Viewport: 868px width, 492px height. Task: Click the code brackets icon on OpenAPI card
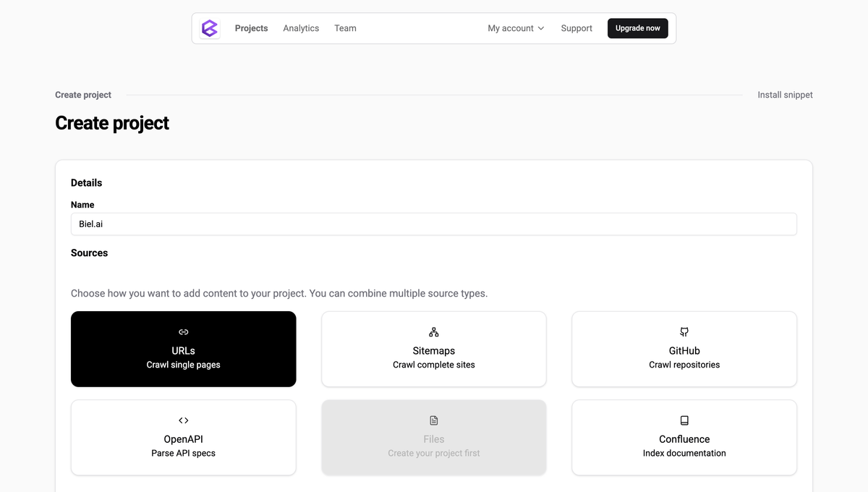point(183,420)
